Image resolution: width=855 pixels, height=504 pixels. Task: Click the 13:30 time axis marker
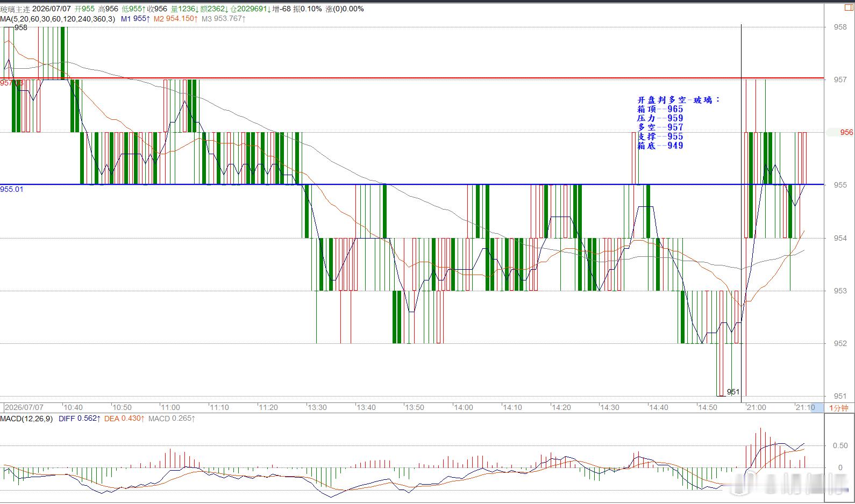click(x=317, y=408)
